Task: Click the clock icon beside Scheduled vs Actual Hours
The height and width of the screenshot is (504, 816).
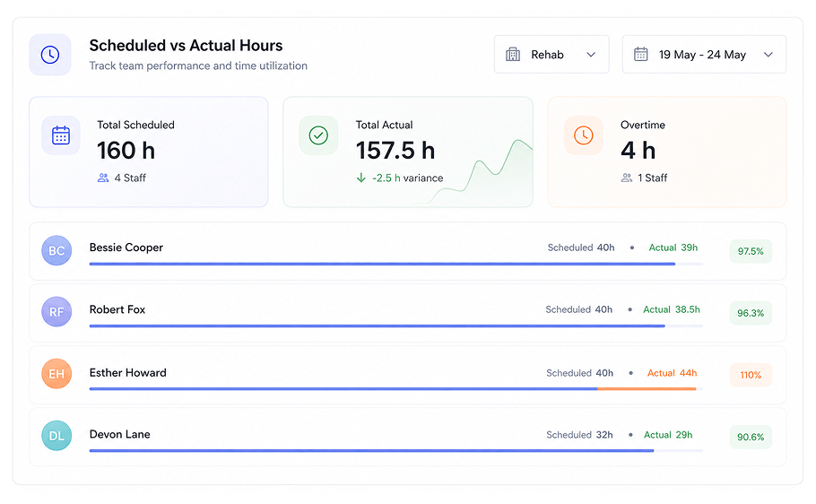Action: pyautogui.click(x=50, y=55)
